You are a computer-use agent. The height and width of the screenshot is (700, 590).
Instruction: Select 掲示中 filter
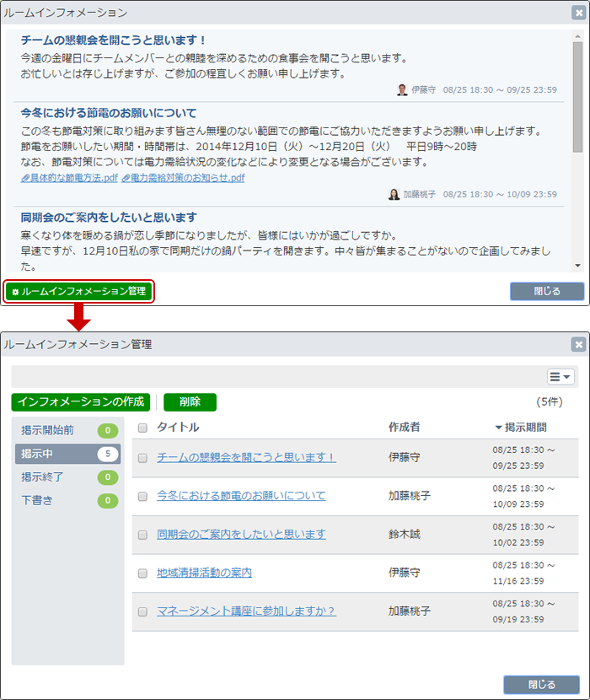pyautogui.click(x=67, y=454)
